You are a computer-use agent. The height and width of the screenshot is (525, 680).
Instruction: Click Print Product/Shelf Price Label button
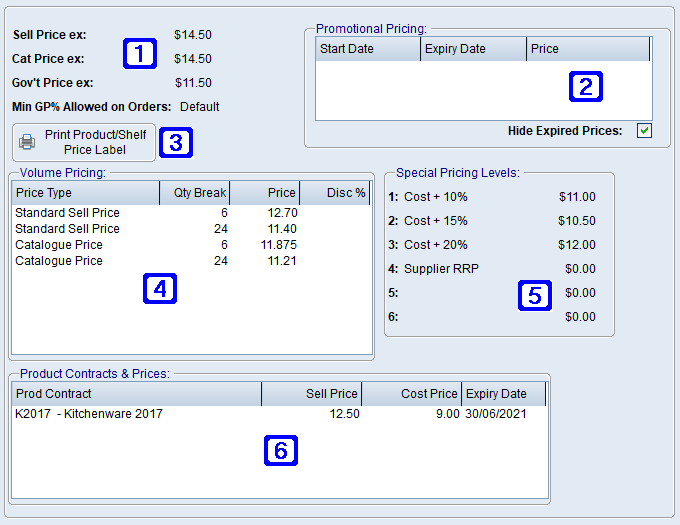click(84, 142)
